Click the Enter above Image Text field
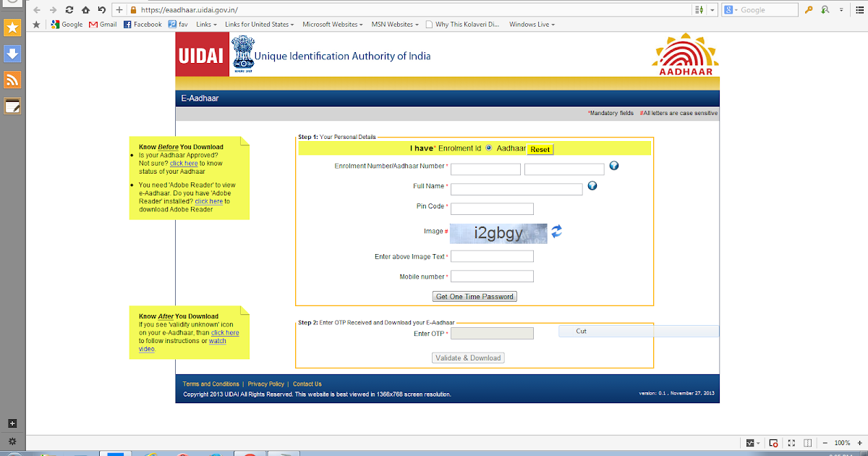868x456 pixels. coord(492,256)
